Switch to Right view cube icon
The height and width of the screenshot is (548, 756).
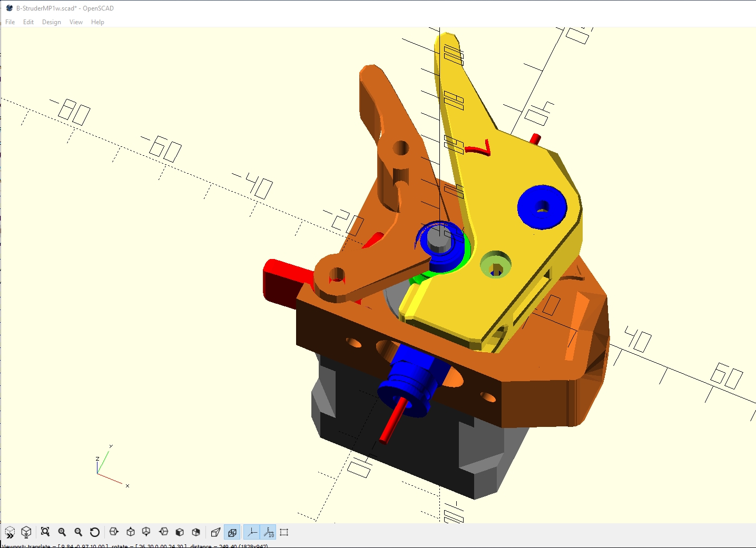coord(114,532)
